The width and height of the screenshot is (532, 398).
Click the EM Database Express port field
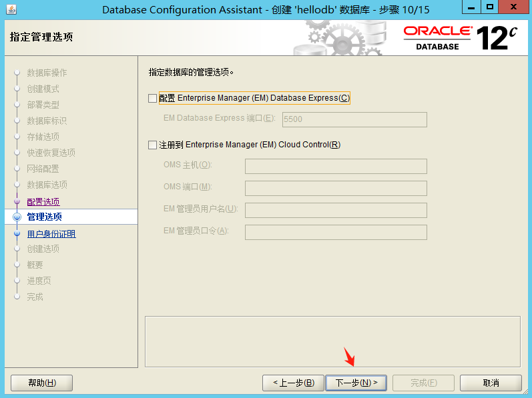click(x=354, y=119)
